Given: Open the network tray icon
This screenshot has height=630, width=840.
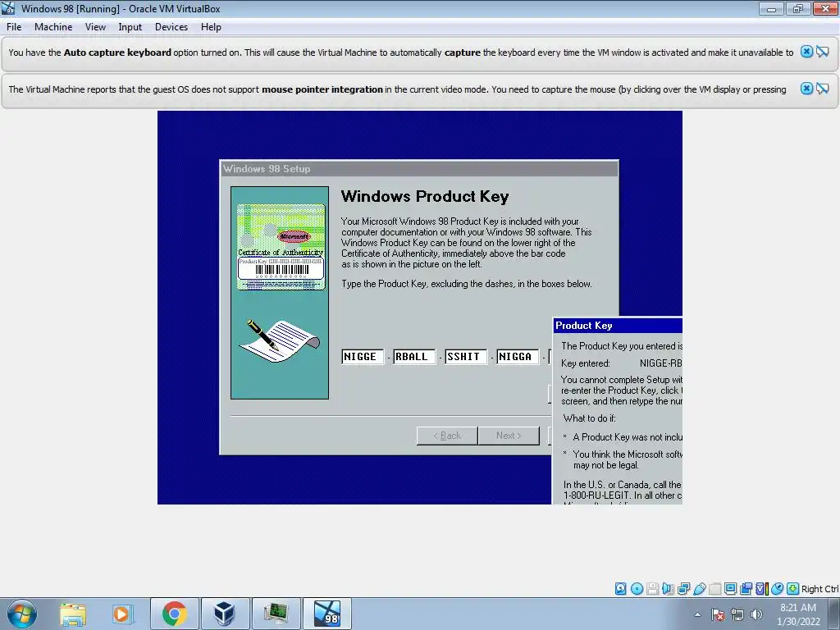Looking at the screenshot, I should [x=737, y=614].
